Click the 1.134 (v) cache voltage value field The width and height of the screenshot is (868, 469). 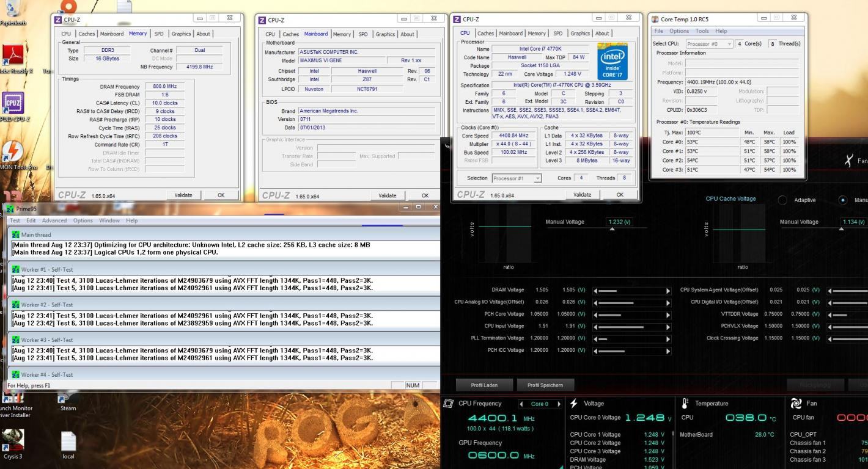(x=853, y=222)
